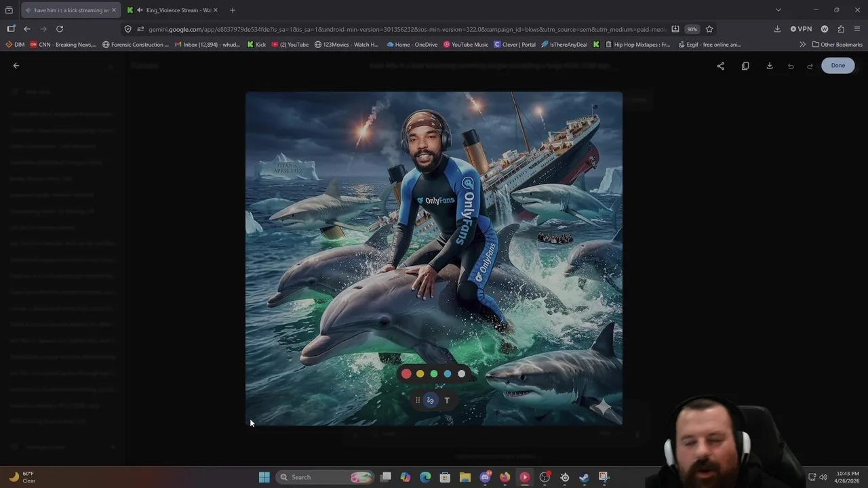
Task: Open the 123Movies bookmark
Action: tap(347, 45)
